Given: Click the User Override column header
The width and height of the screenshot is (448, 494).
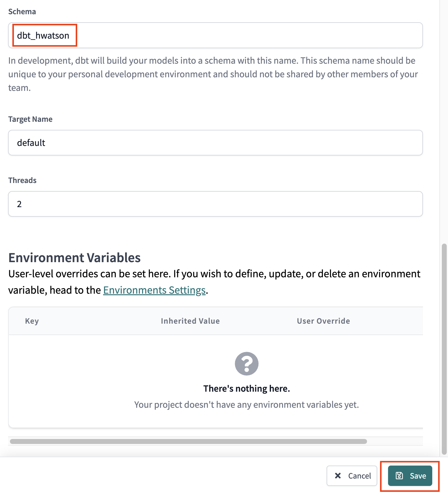Looking at the screenshot, I should pos(323,321).
